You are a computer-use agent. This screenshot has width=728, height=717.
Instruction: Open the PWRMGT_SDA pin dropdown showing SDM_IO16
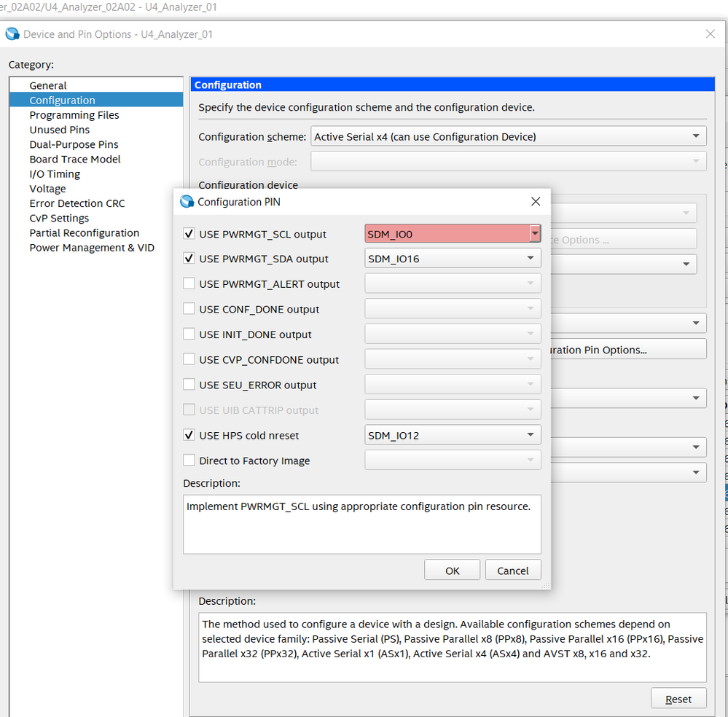point(453,258)
